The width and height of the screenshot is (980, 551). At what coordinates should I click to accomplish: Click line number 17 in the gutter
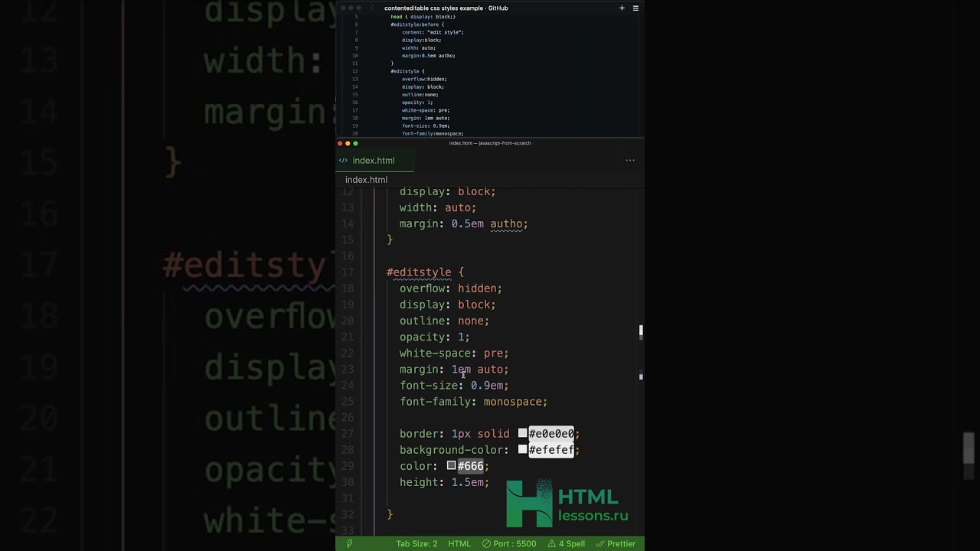click(x=348, y=272)
